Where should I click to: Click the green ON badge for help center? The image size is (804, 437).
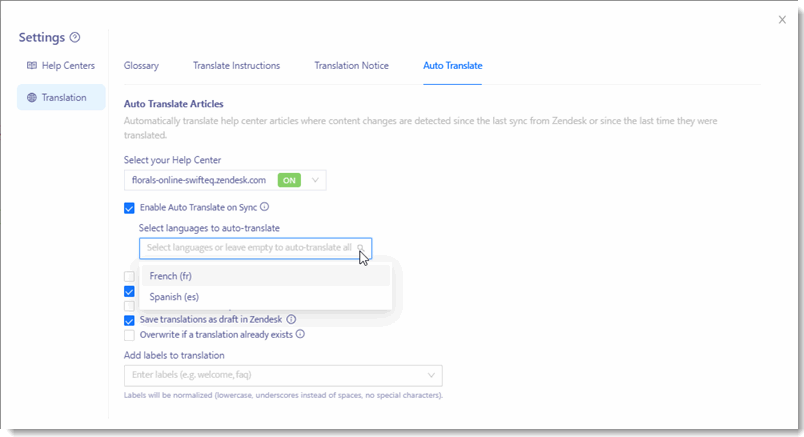pyautogui.click(x=289, y=180)
